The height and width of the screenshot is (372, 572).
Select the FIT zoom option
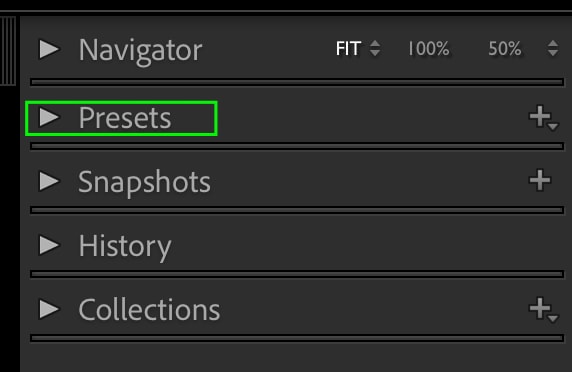(348, 49)
